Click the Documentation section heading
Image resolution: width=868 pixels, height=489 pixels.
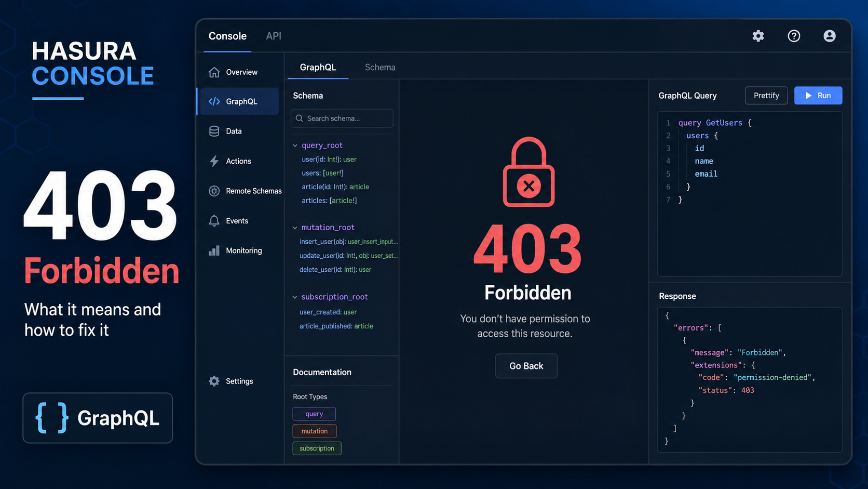[x=322, y=372]
